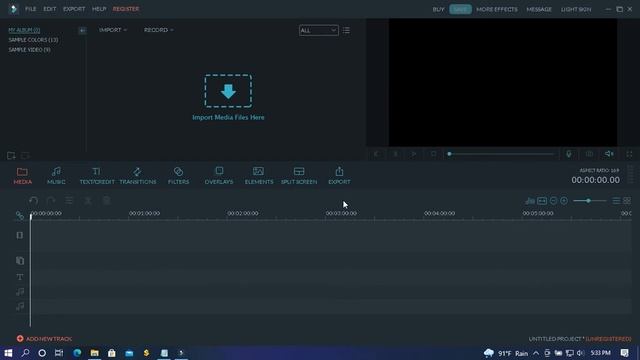Click zoom to fit timeline icon
Viewport: 640px width, 360px height.
pyautogui.click(x=542, y=201)
